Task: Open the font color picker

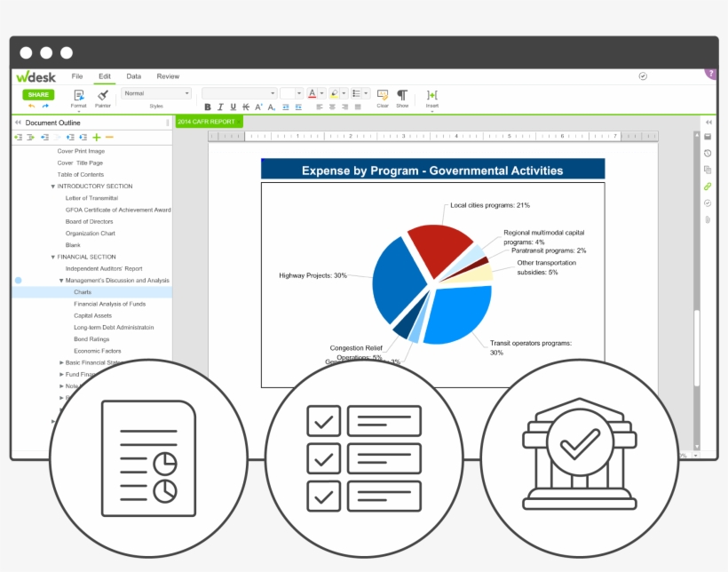Action: tap(314, 91)
